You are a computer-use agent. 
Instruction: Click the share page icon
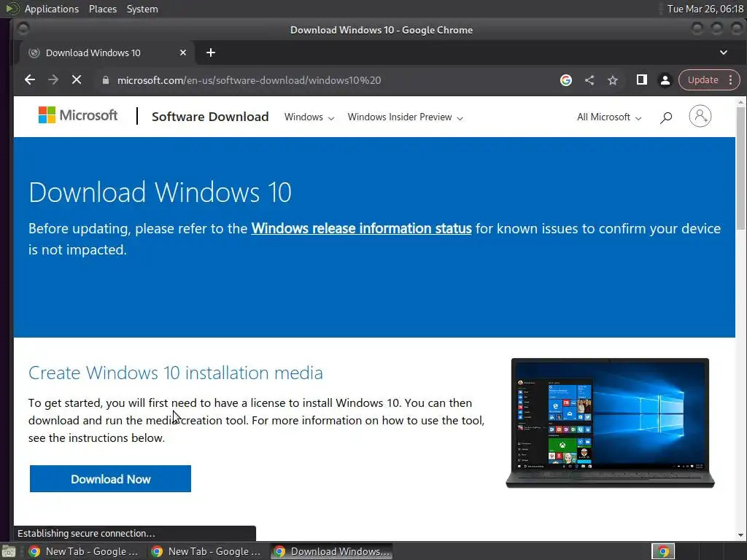coord(589,80)
